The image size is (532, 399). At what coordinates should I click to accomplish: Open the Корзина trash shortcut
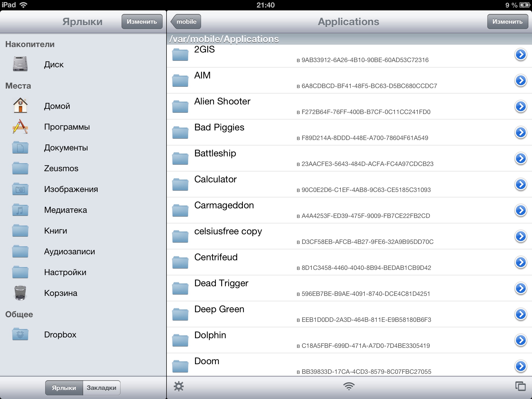(83, 293)
